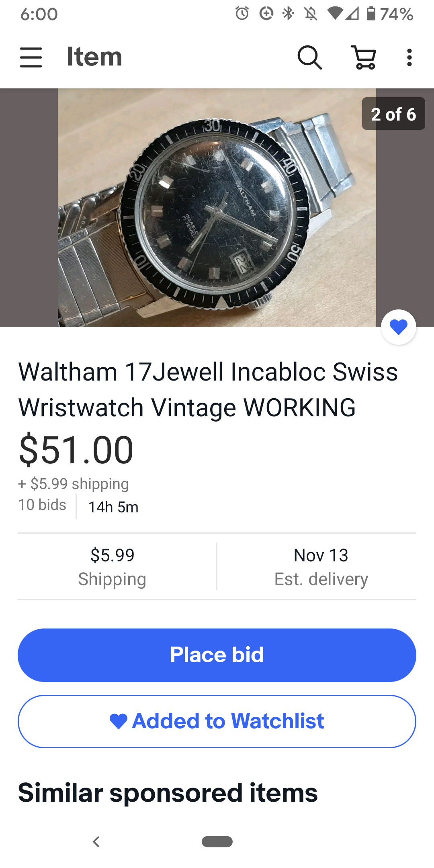Tap the battery indicator icon
This screenshot has height=868, width=434.
pos(371,14)
